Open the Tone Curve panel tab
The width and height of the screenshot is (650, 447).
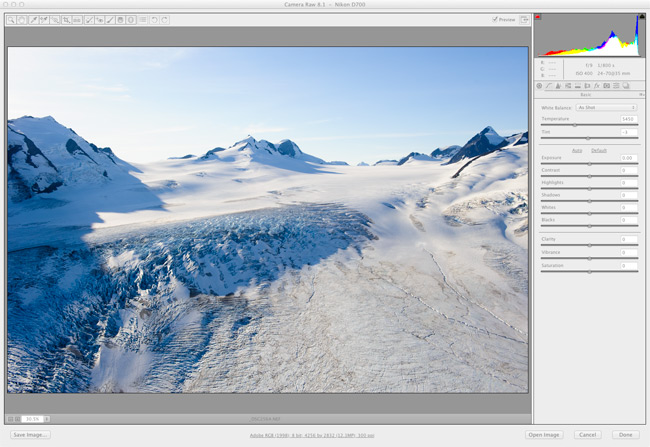(x=549, y=86)
